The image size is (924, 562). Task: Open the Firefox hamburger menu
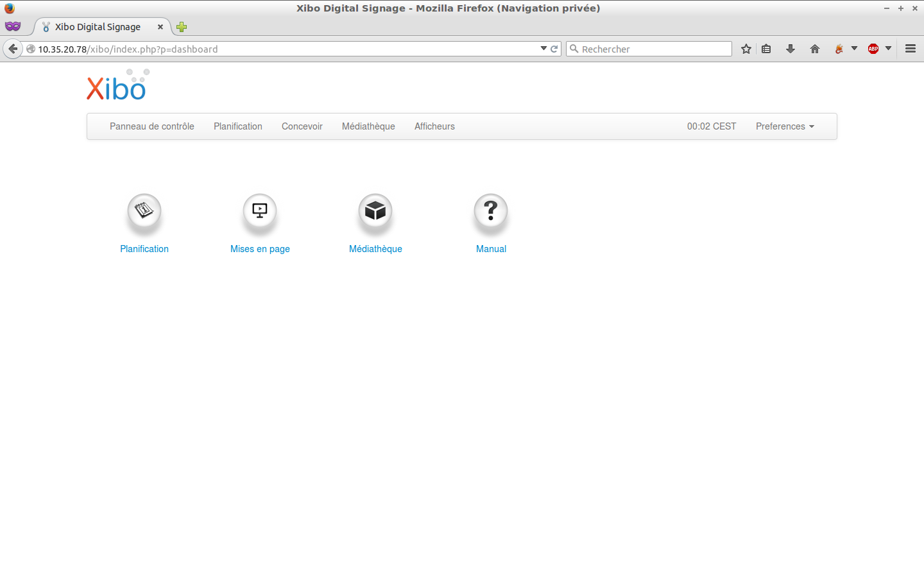coord(910,49)
